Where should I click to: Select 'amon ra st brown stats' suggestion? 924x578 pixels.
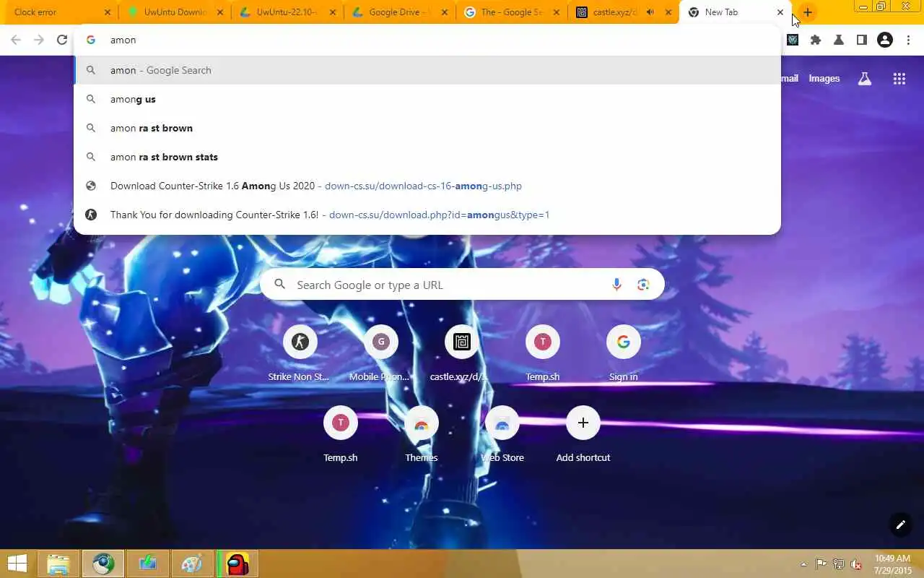pos(427,157)
